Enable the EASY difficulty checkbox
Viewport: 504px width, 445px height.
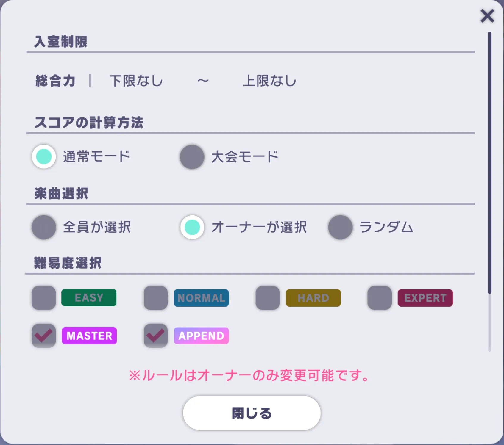click(x=43, y=298)
